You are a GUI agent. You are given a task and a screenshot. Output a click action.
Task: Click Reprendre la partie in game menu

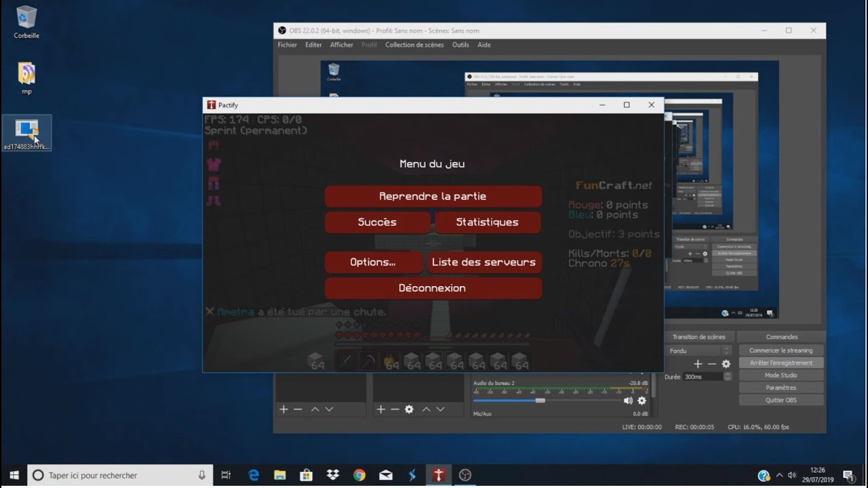point(433,197)
